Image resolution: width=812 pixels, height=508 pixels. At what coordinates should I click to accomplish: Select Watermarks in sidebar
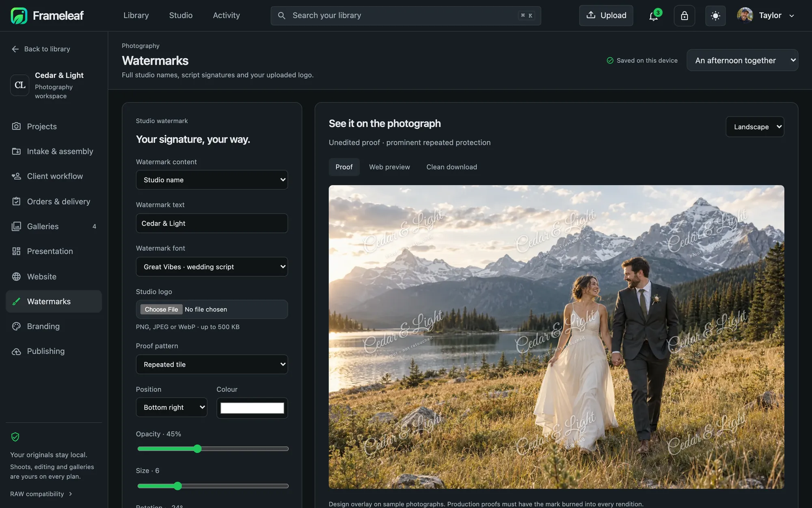(54, 301)
